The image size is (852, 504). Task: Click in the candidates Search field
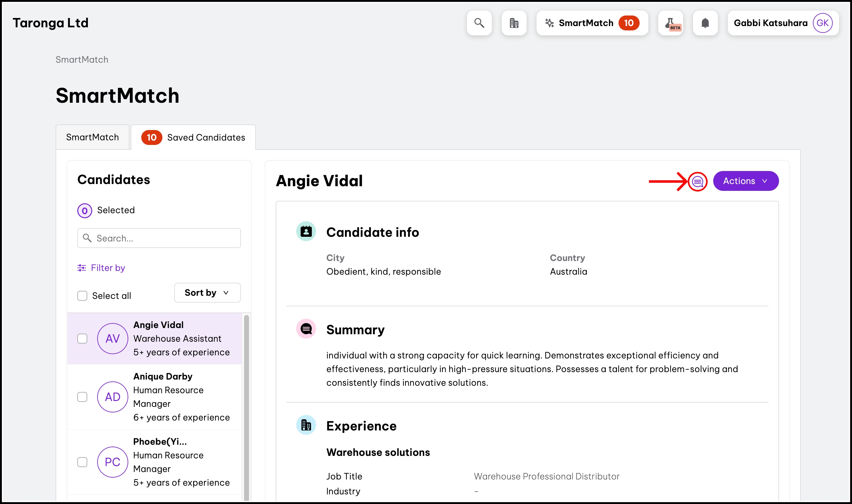point(159,238)
